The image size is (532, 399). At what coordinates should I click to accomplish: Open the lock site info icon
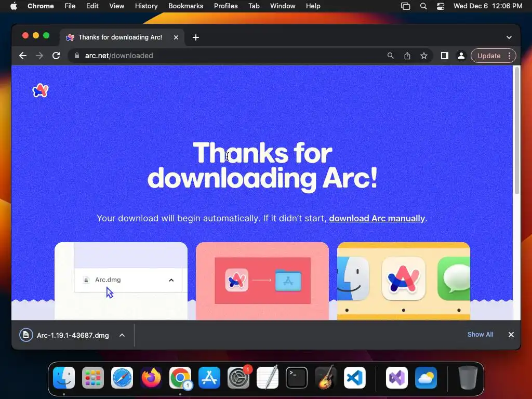click(77, 56)
